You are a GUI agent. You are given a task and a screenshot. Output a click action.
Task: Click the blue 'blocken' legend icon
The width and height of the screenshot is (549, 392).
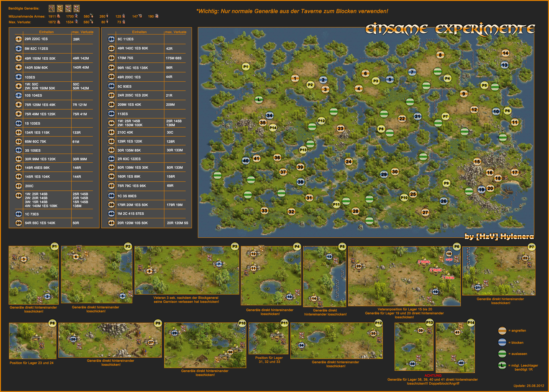coord(502,342)
